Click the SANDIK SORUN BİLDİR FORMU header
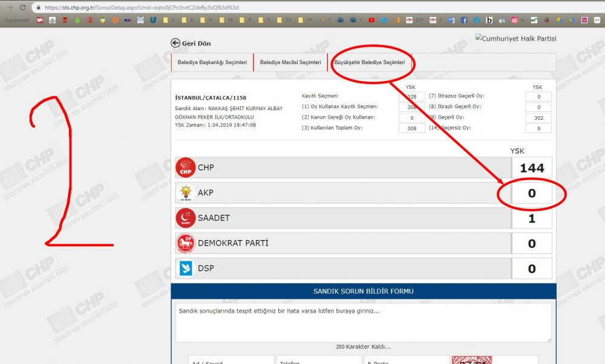Screen dimensions: 605x364 (x=363, y=291)
